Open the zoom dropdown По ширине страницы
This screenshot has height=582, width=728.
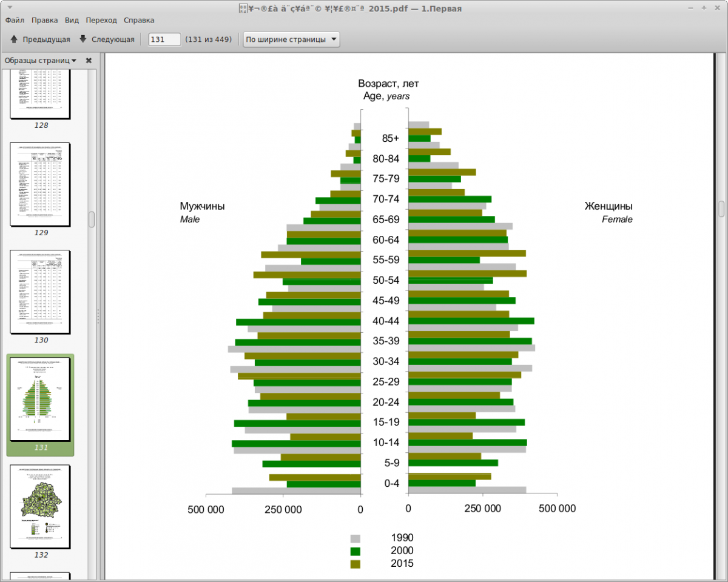coord(291,39)
